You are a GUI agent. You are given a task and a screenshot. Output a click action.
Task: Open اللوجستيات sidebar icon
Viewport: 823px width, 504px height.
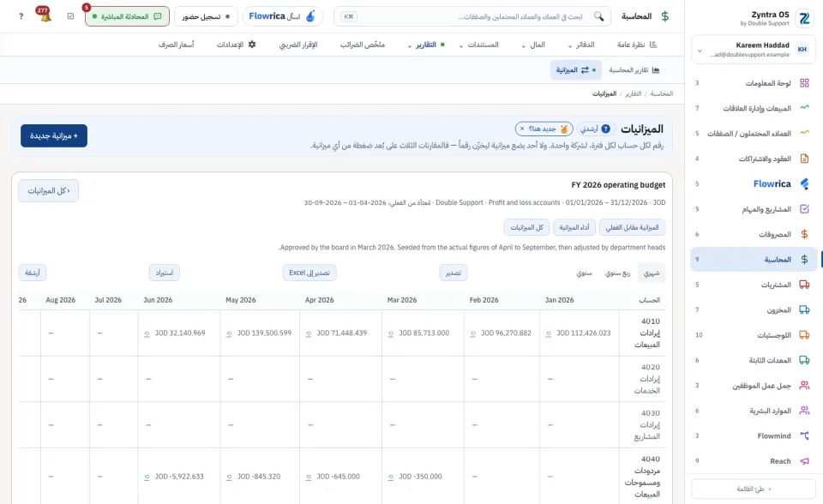tap(804, 335)
